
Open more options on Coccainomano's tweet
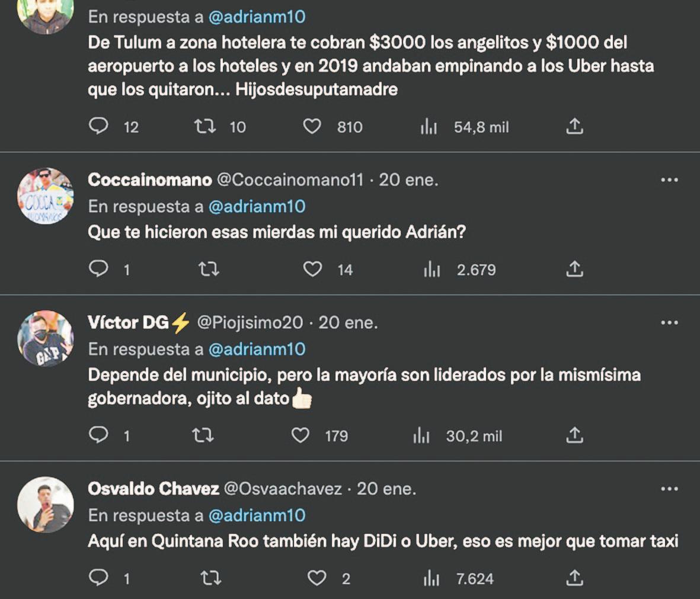669,180
